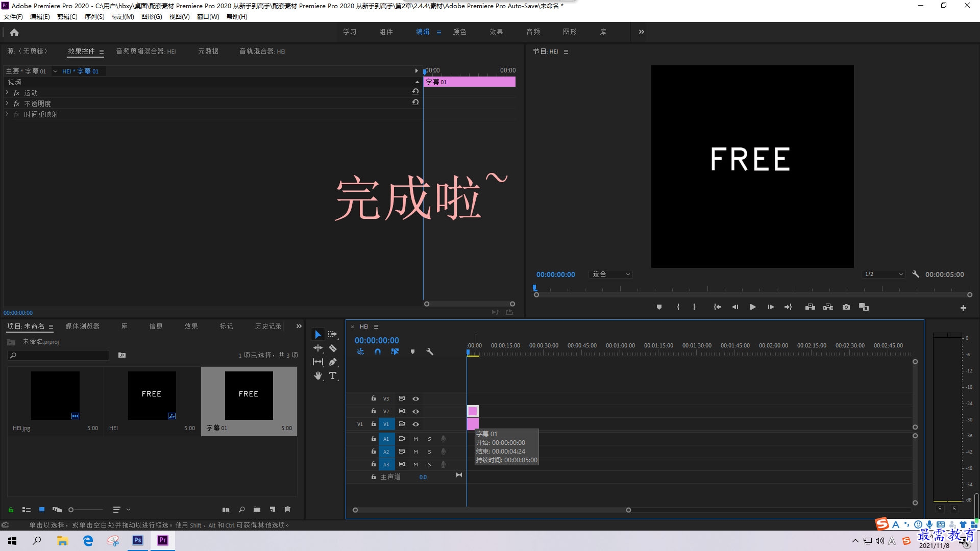The height and width of the screenshot is (551, 980).
Task: Click the Play button in Program monitor
Action: click(x=752, y=307)
